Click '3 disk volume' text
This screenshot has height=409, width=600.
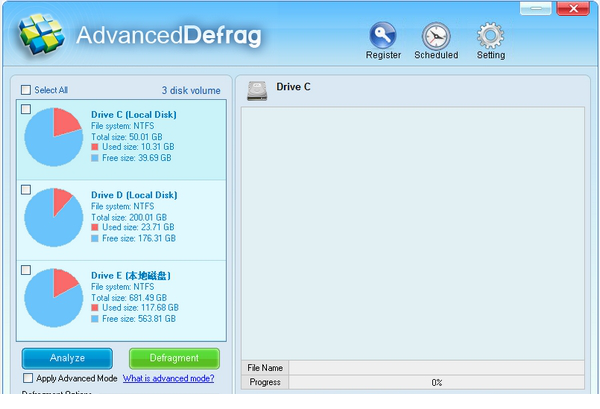(x=191, y=91)
